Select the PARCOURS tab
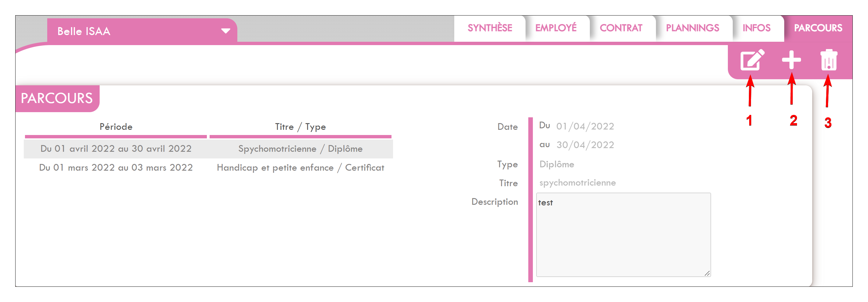The image size is (868, 302). tap(818, 28)
